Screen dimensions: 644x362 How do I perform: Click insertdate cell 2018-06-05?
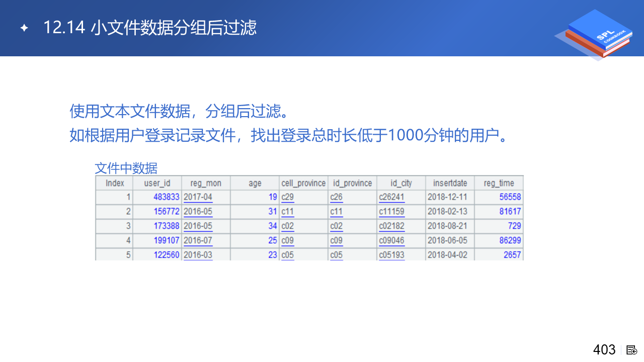[x=450, y=241]
